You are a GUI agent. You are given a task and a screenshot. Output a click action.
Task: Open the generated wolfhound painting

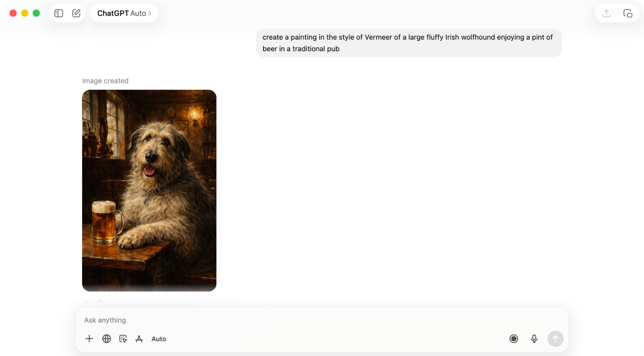[x=149, y=190]
